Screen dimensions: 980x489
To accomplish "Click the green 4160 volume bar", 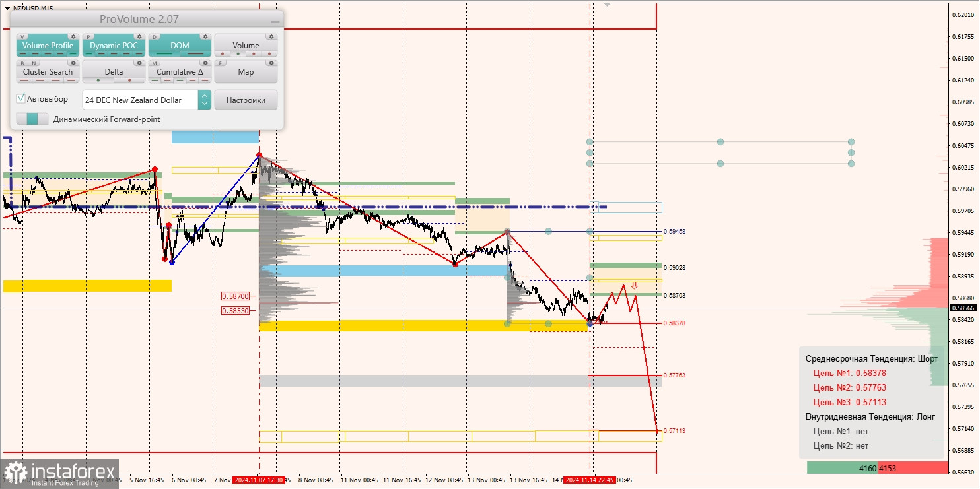I will 843,468.
